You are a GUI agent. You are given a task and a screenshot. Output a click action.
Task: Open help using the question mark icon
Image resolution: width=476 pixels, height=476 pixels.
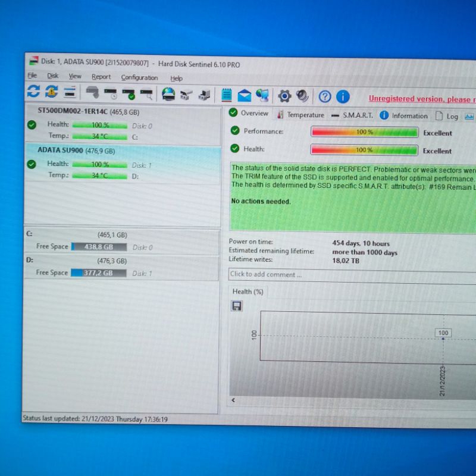(x=324, y=95)
